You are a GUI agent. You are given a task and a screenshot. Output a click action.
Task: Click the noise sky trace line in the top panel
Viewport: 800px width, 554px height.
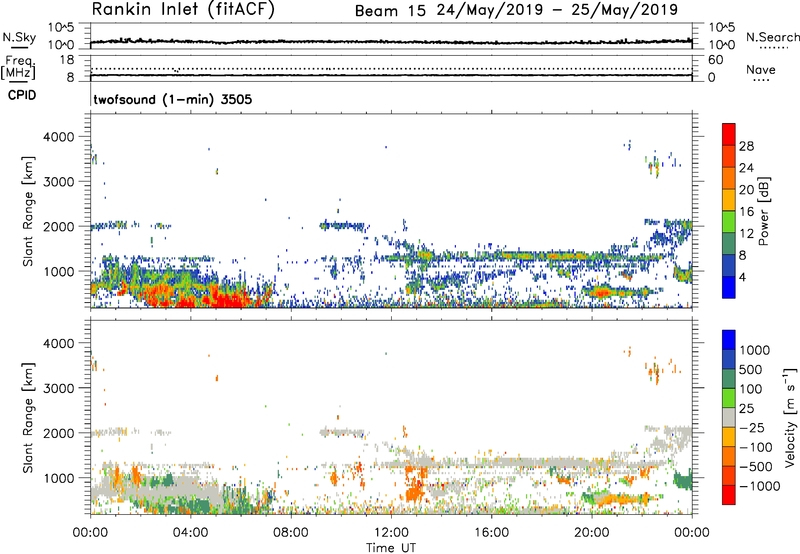391,42
